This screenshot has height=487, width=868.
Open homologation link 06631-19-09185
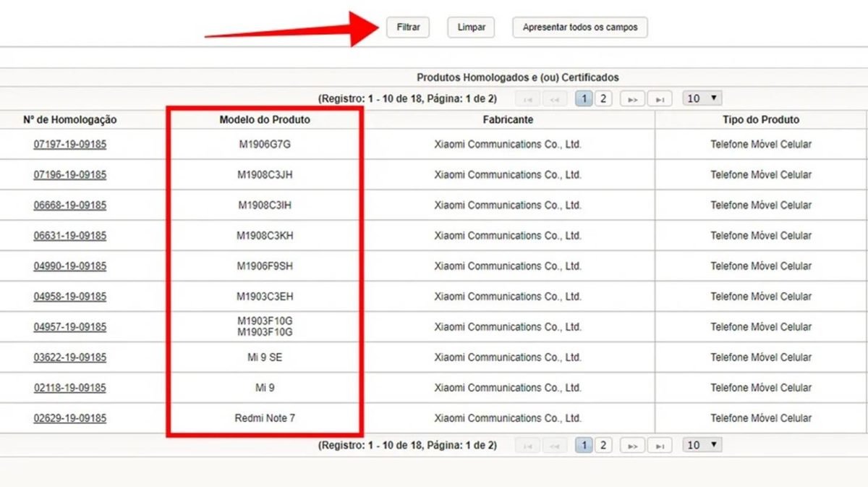point(70,235)
